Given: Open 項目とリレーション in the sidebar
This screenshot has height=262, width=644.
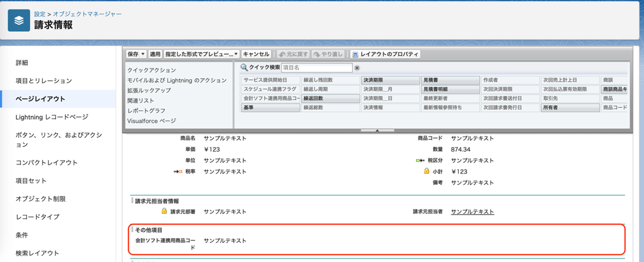Looking at the screenshot, I should coord(44,80).
